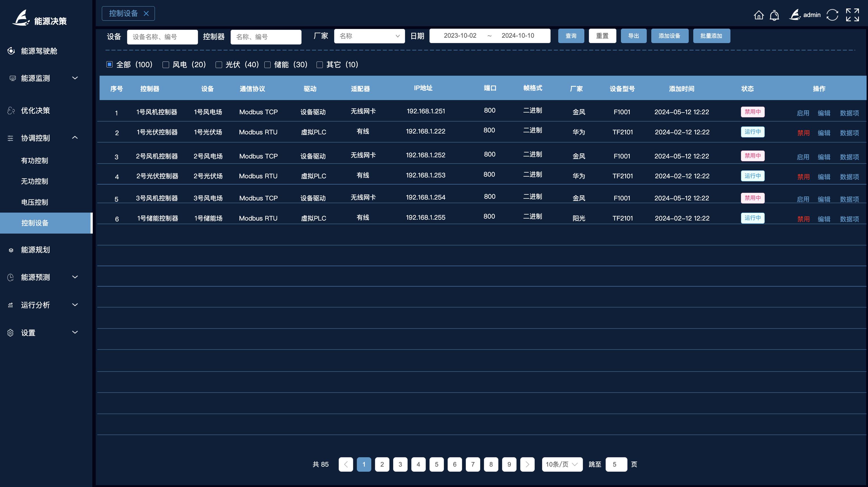Go to page 3 in pagination
This screenshot has height=487, width=868.
[x=400, y=464]
